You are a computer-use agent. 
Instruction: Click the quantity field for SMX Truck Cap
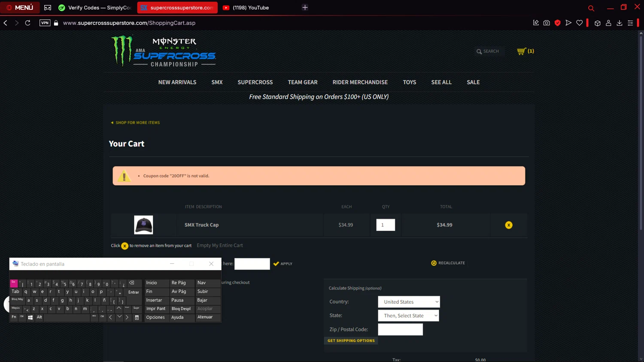tap(386, 225)
